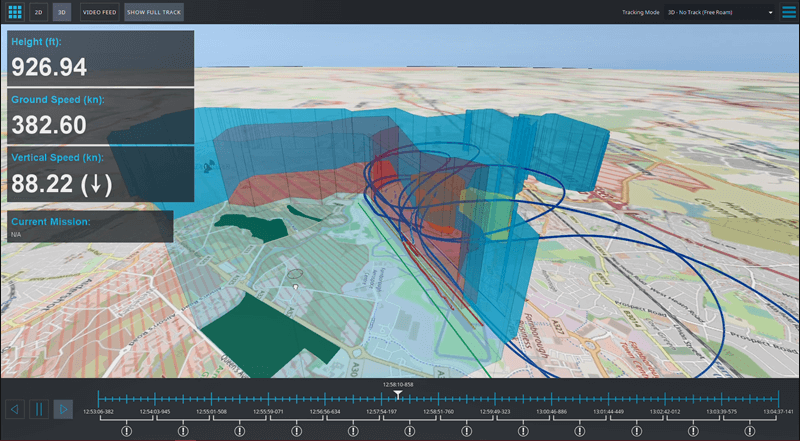Switch to the 3D view
Screen dimensions: 800x441
(x=62, y=12)
